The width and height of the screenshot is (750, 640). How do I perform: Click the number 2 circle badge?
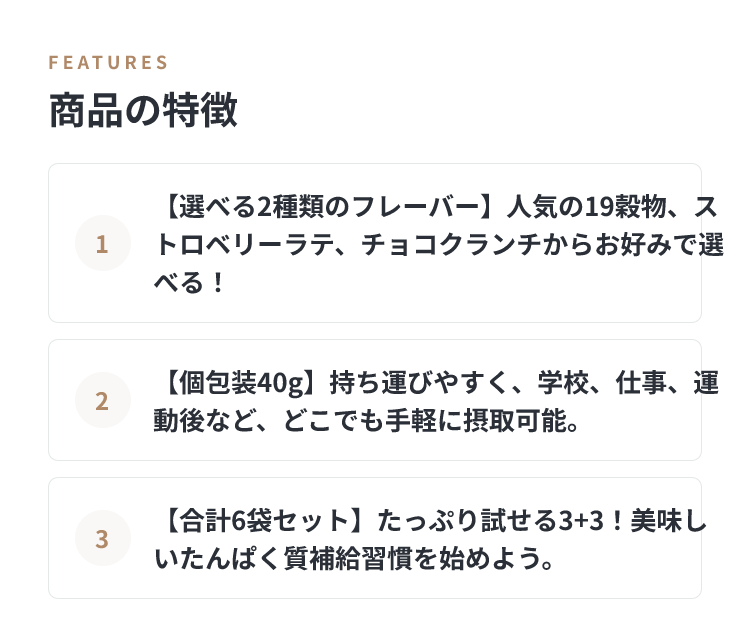[103, 400]
